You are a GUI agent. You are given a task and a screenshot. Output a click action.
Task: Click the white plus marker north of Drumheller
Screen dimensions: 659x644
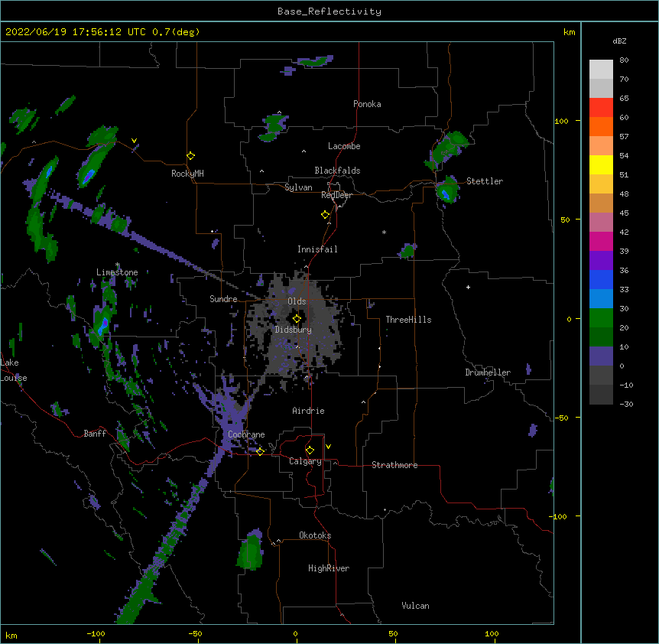pos(468,287)
